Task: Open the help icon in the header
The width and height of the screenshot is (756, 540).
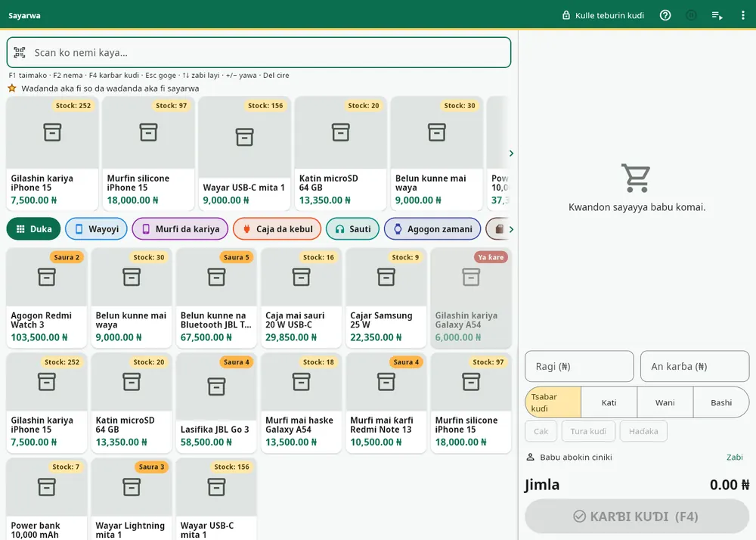Action: tap(665, 15)
